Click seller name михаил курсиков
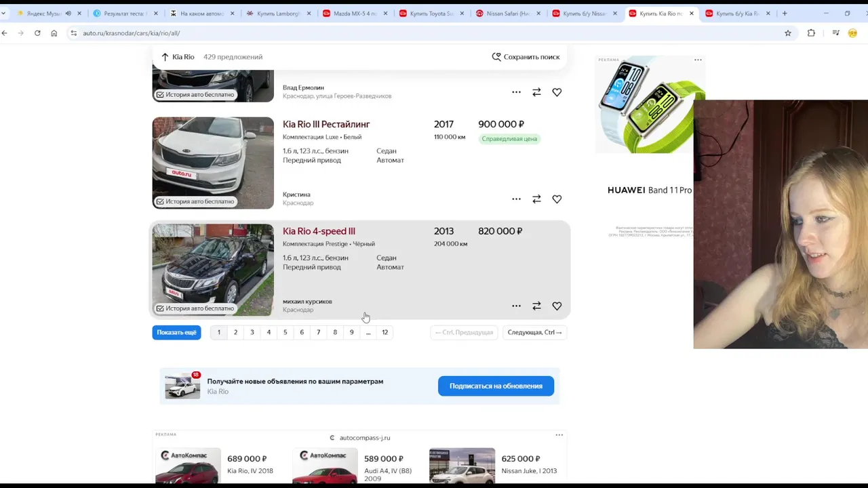Viewport: 868px width, 488px height. [307, 302]
